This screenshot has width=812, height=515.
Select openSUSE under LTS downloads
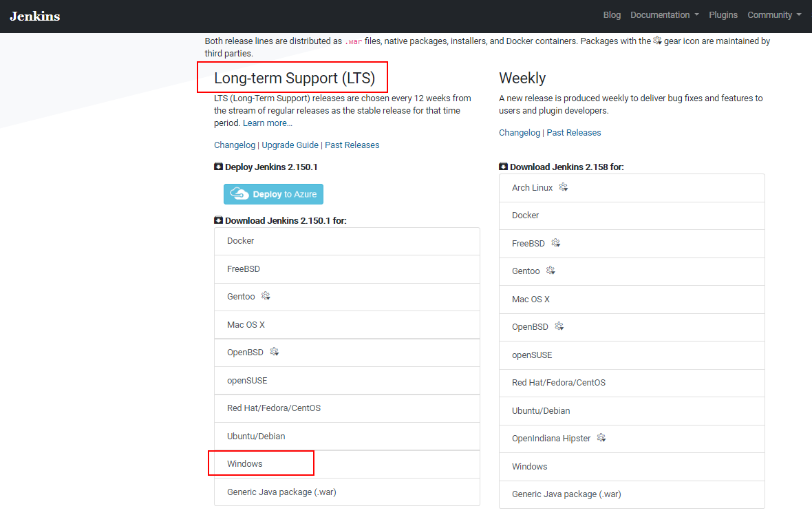(347, 380)
